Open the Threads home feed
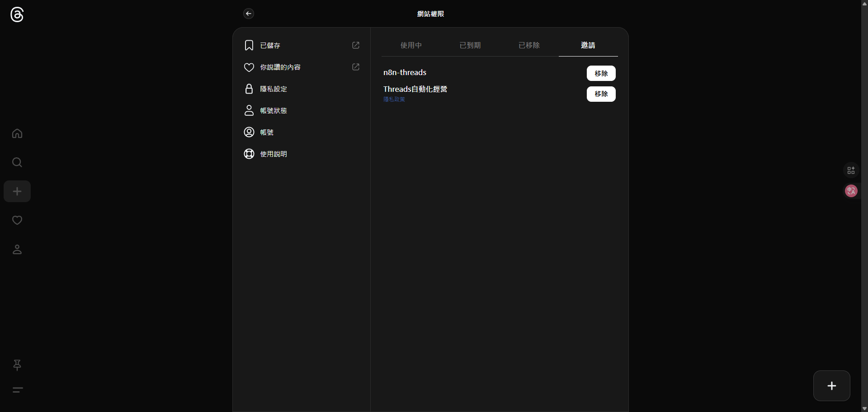The width and height of the screenshot is (868, 412). 17,133
